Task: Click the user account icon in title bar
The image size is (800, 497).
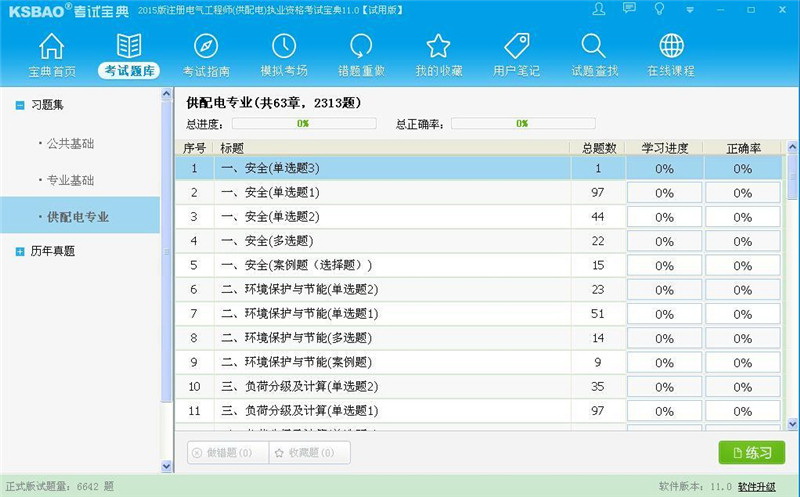Action: point(599,9)
